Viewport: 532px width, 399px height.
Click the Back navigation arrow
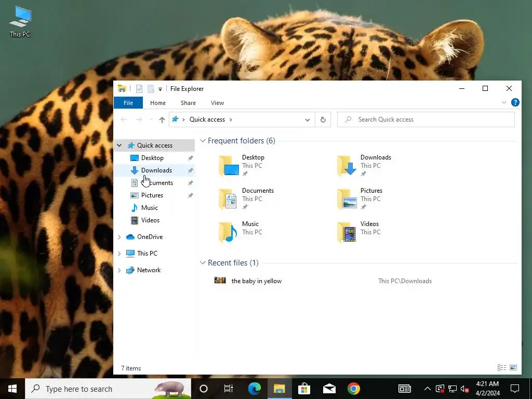(124, 119)
